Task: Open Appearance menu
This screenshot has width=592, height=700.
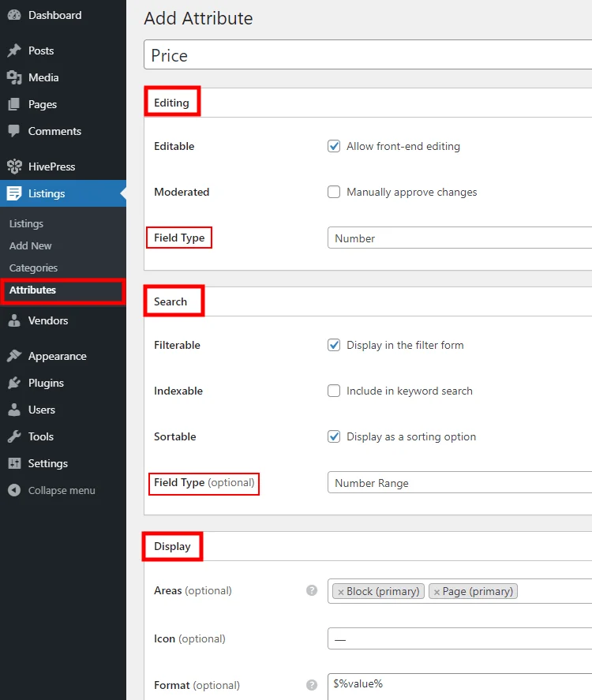Action: click(x=63, y=356)
